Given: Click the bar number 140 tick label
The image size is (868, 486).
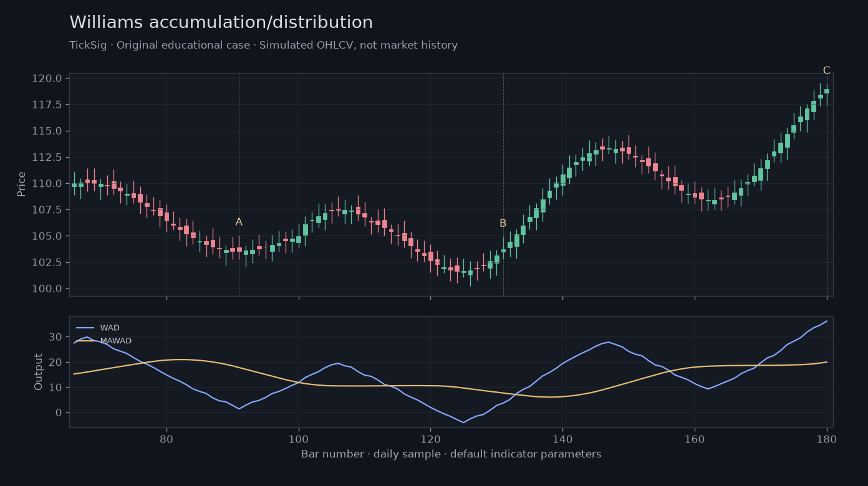Looking at the screenshot, I should tap(562, 438).
